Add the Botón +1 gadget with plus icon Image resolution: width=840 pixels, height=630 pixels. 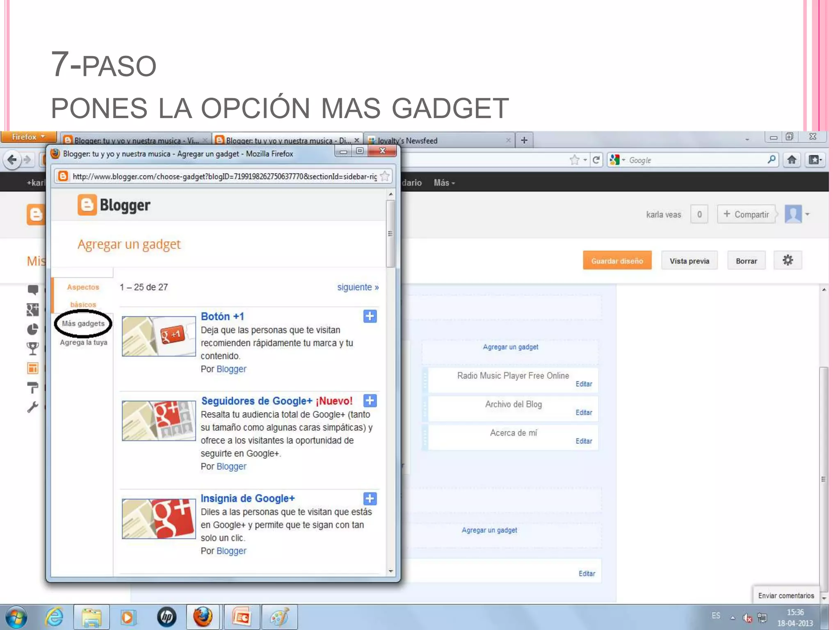click(370, 316)
